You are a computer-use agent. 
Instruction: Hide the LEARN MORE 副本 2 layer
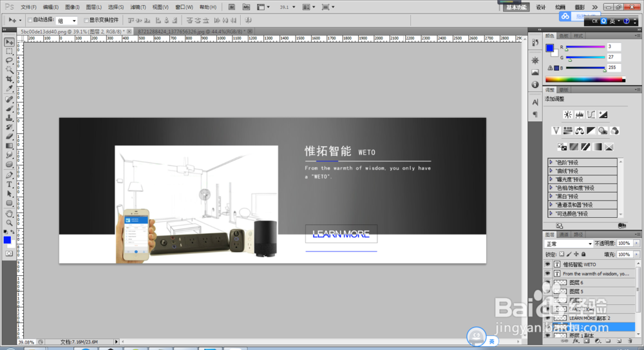547,318
